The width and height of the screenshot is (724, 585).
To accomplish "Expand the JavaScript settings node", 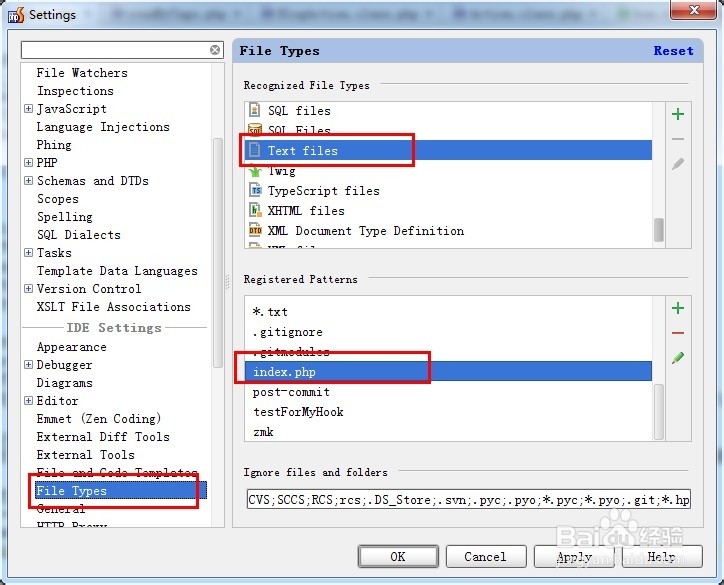I will 29,109.
